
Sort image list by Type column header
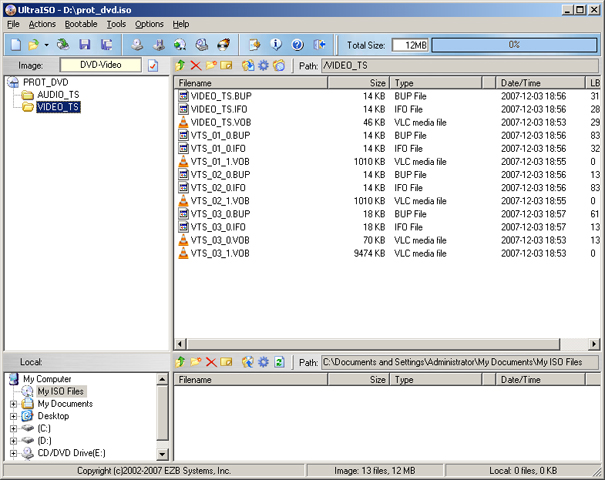coord(436,83)
